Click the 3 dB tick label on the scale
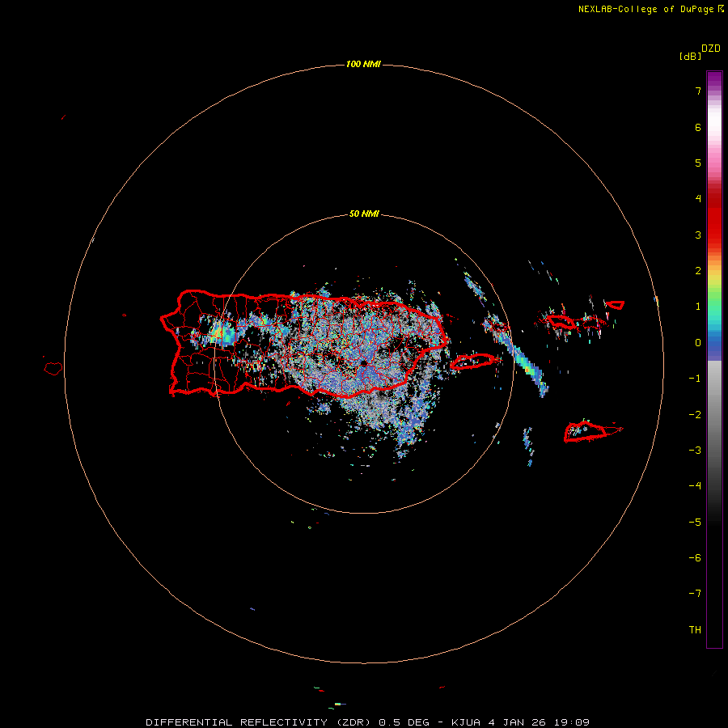Screen dimensions: 728x728 [698, 235]
